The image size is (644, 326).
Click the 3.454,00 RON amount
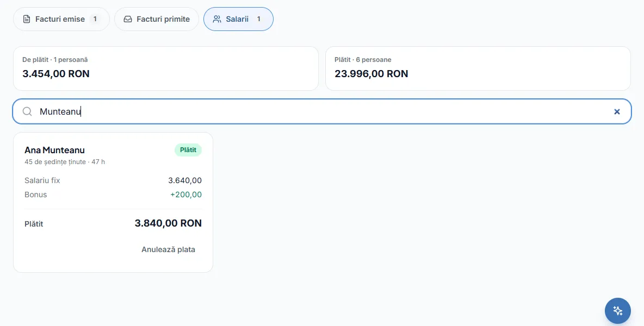coord(56,74)
